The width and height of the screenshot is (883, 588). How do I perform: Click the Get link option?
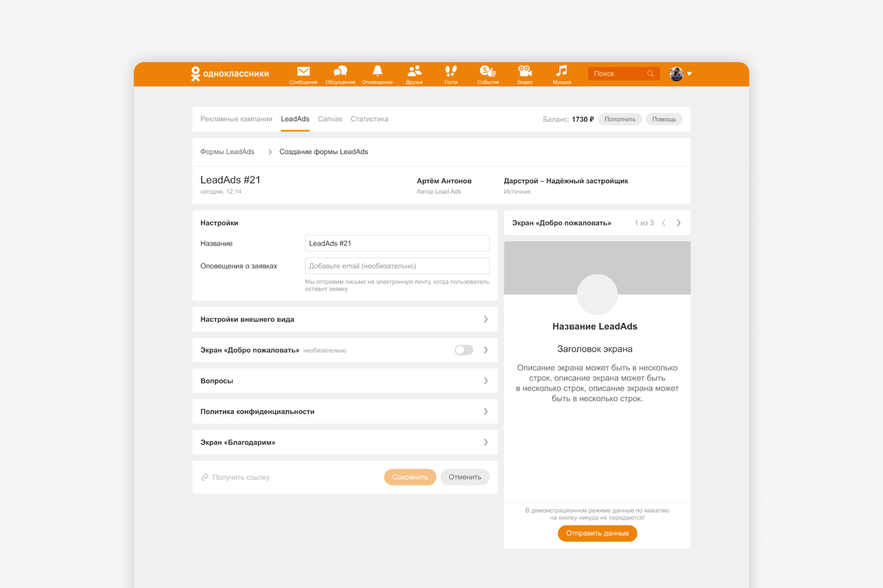(236, 477)
